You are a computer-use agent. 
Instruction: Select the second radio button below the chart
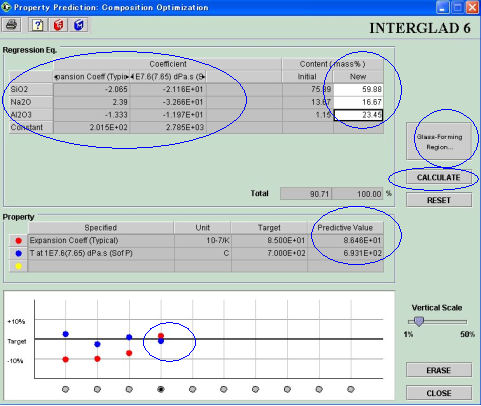point(97,389)
